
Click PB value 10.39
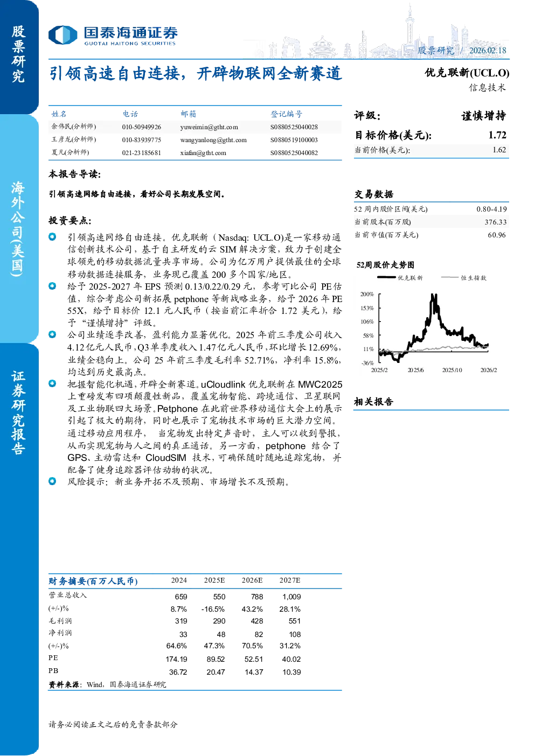point(291,672)
